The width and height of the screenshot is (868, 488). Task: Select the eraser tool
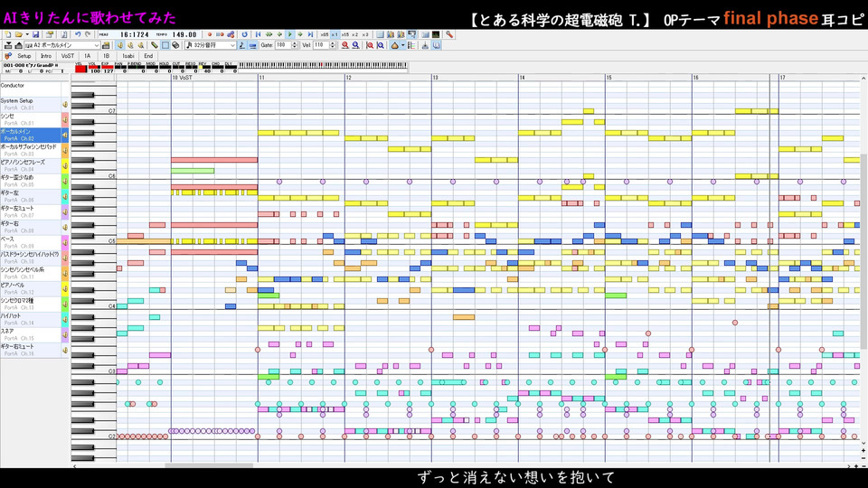[x=175, y=45]
